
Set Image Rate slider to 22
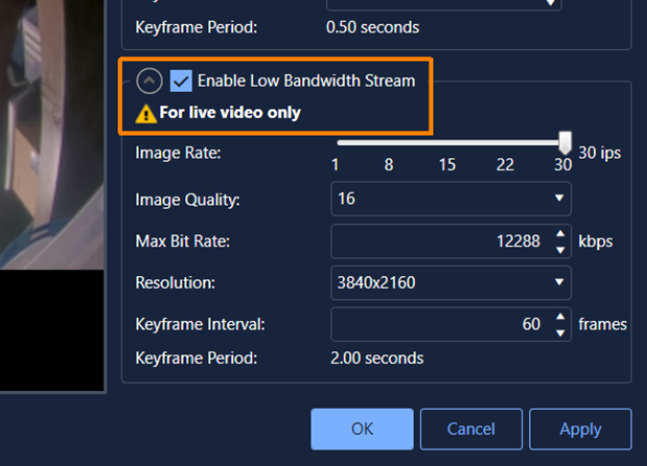[505, 143]
